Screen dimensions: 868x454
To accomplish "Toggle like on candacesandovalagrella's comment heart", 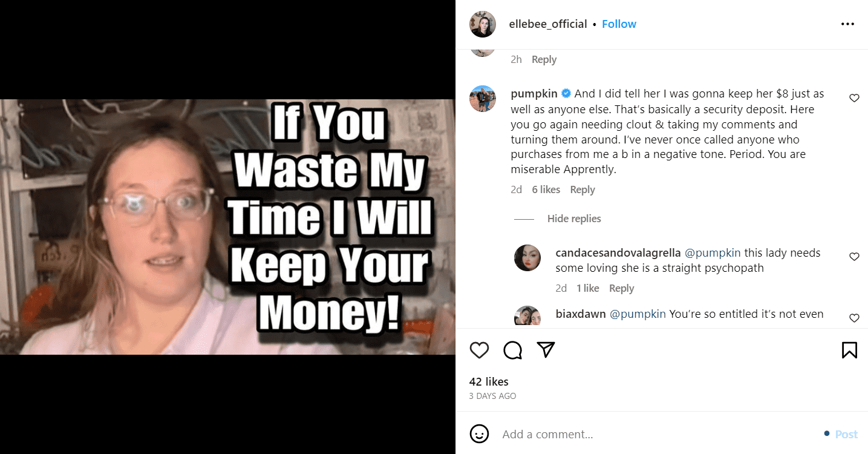I will pyautogui.click(x=854, y=257).
